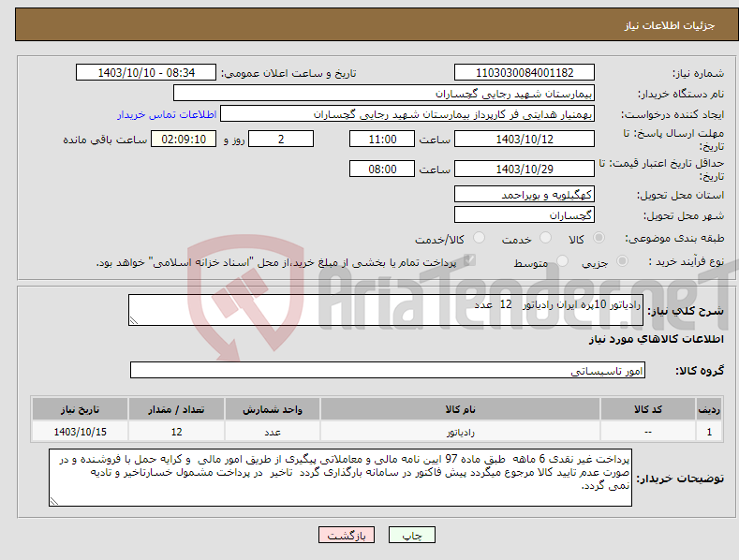Screen dimensions: 739x560
Task: Click the unit cell عدد
Action: click(x=273, y=432)
